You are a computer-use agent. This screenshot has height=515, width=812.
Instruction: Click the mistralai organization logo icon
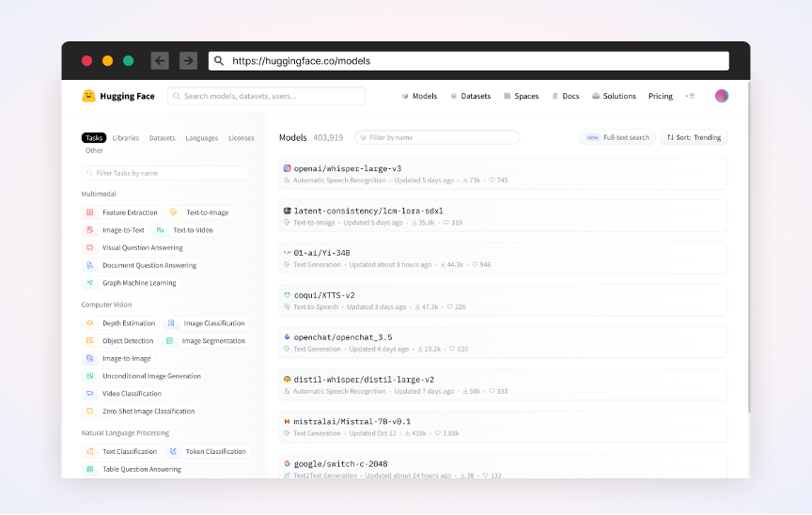(287, 421)
